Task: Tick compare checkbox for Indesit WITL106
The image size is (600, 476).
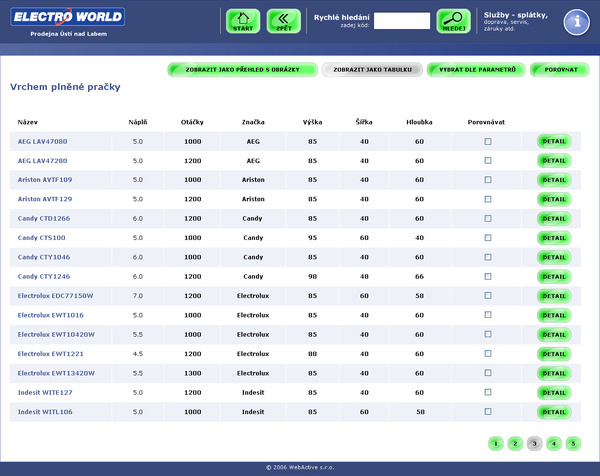Action: (x=488, y=412)
